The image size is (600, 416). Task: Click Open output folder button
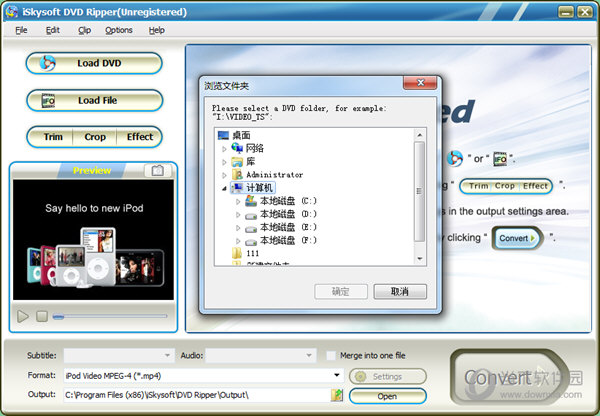click(x=388, y=396)
